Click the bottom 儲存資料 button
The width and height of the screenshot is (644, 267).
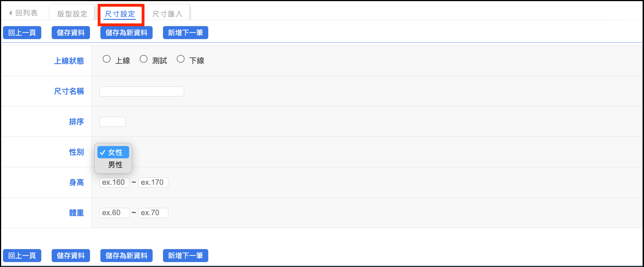pos(71,256)
